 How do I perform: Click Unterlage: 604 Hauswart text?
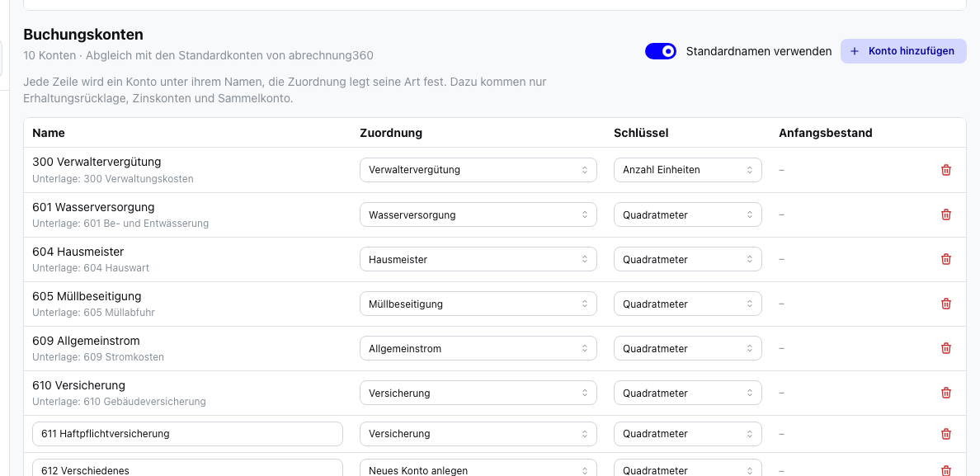91,268
